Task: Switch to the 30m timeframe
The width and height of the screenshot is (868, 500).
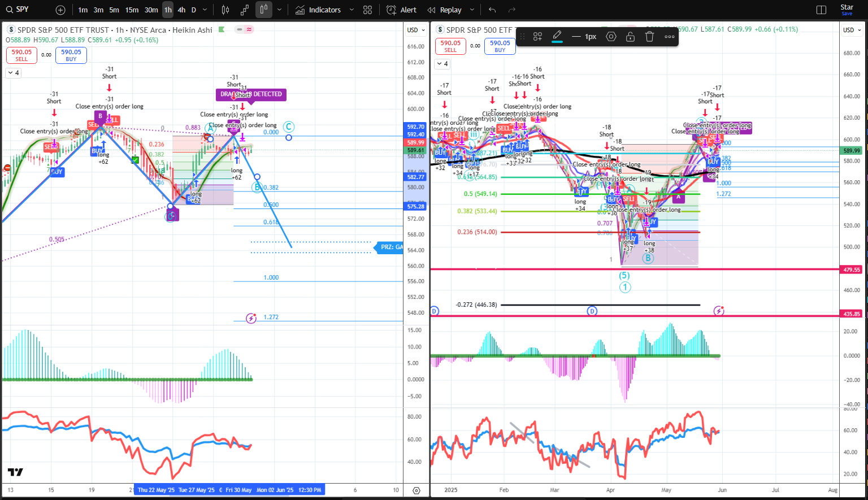Action: pos(151,10)
